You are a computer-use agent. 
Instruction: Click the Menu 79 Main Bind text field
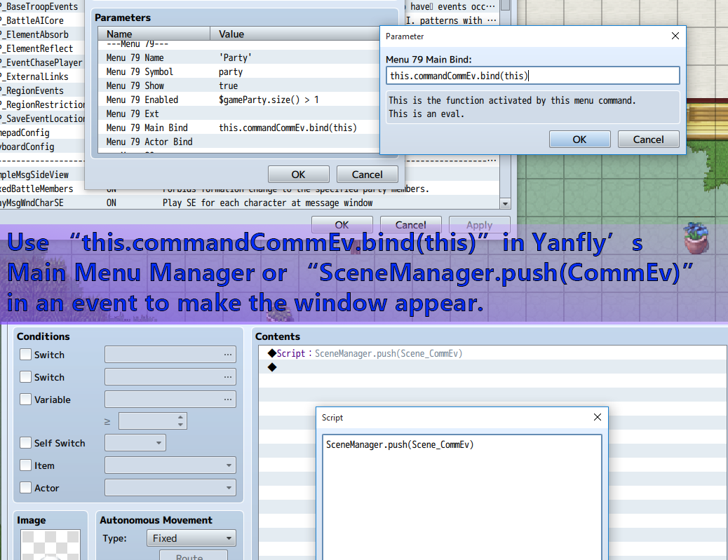(x=532, y=76)
